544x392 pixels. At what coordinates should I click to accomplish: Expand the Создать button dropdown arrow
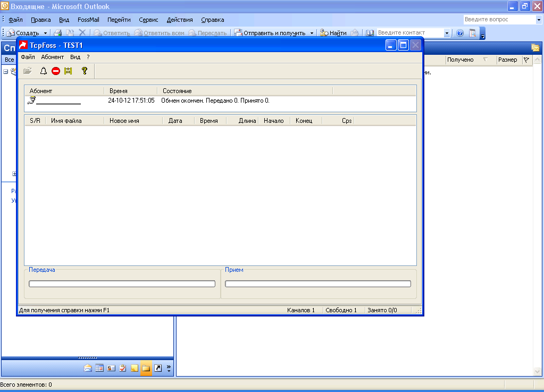(46, 33)
